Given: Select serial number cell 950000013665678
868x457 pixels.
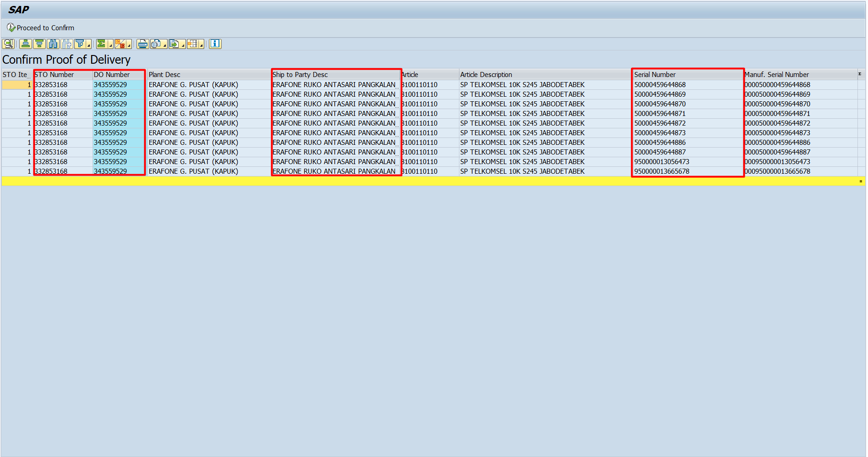Looking at the screenshot, I should 661,171.
